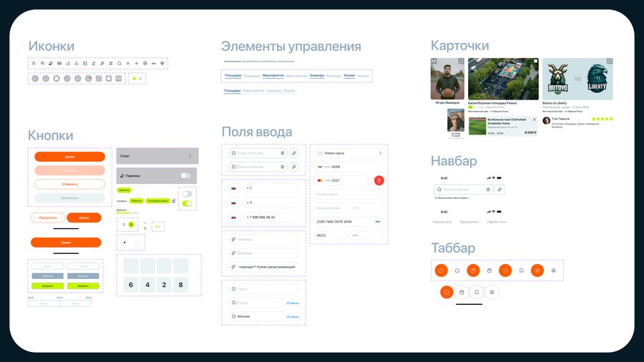Toggle the Парковка switch

[x=185, y=176]
